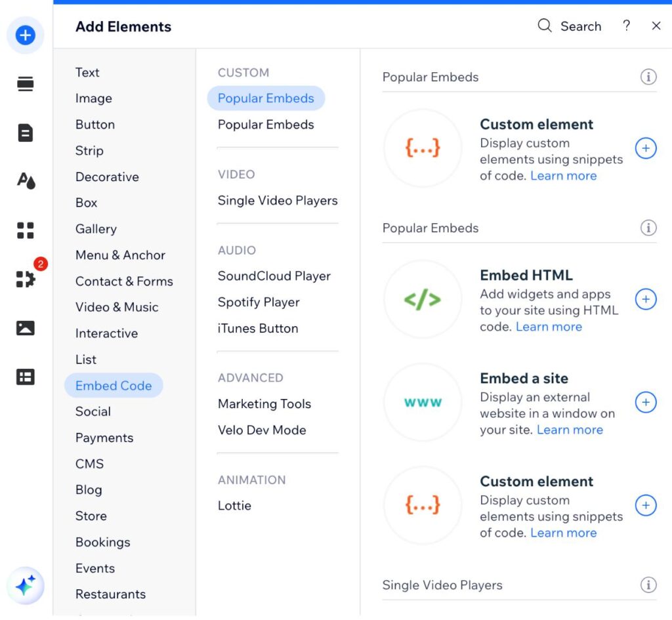This screenshot has width=672, height=620.
Task: Click the app notifications icon with red badge
Action: click(25, 279)
